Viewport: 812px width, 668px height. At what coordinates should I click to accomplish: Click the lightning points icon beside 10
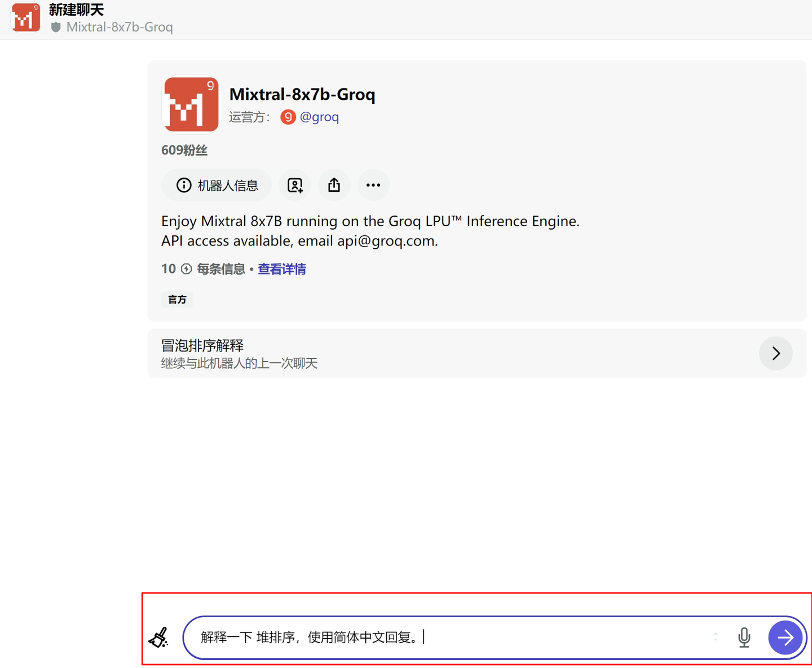(186, 269)
